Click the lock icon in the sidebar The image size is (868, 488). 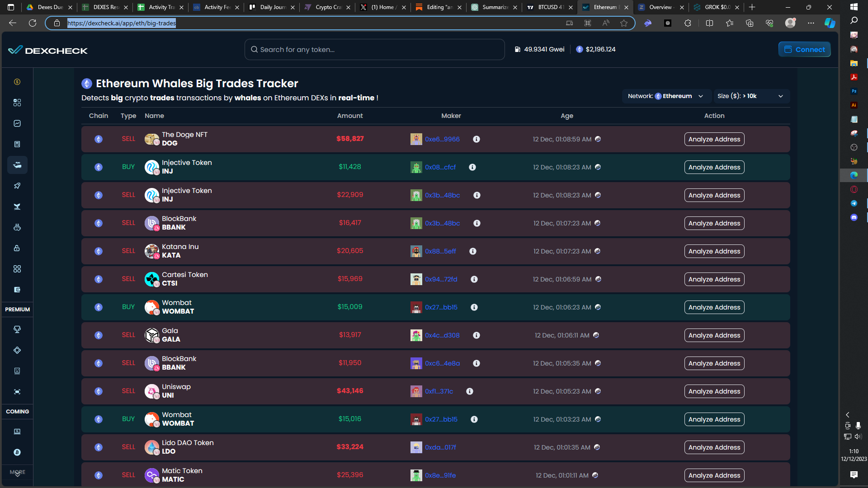click(17, 248)
